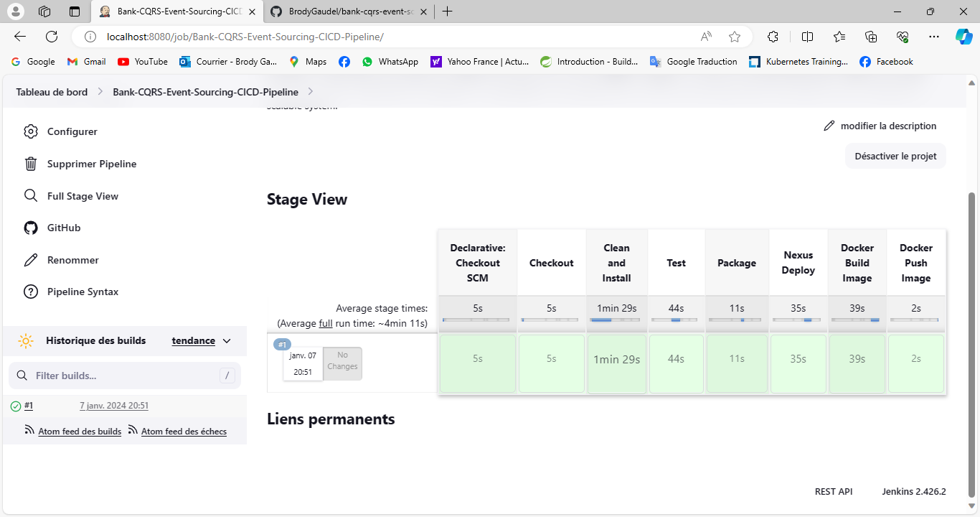Click the GitHub octocat icon in sidebar
The height and width of the screenshot is (517, 980).
point(31,228)
